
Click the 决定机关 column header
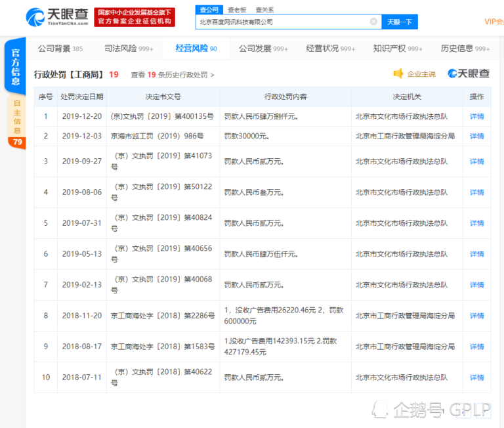click(x=407, y=96)
